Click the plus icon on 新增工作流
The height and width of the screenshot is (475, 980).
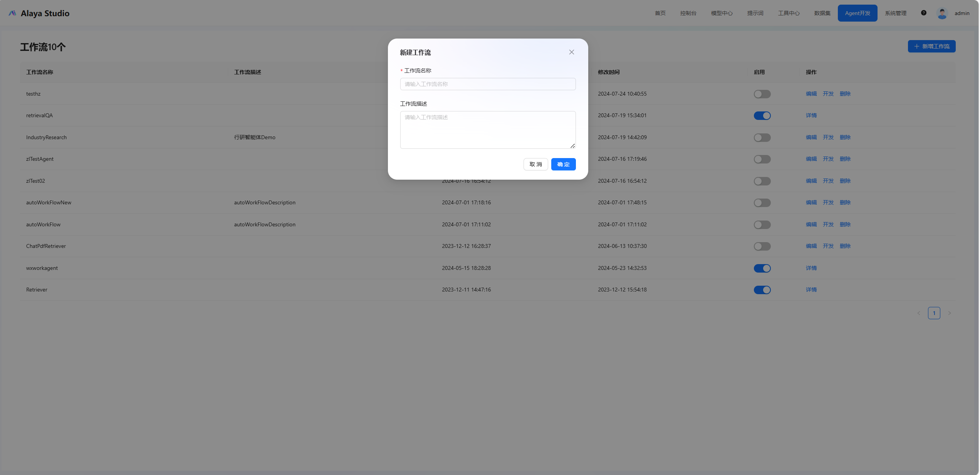(916, 46)
